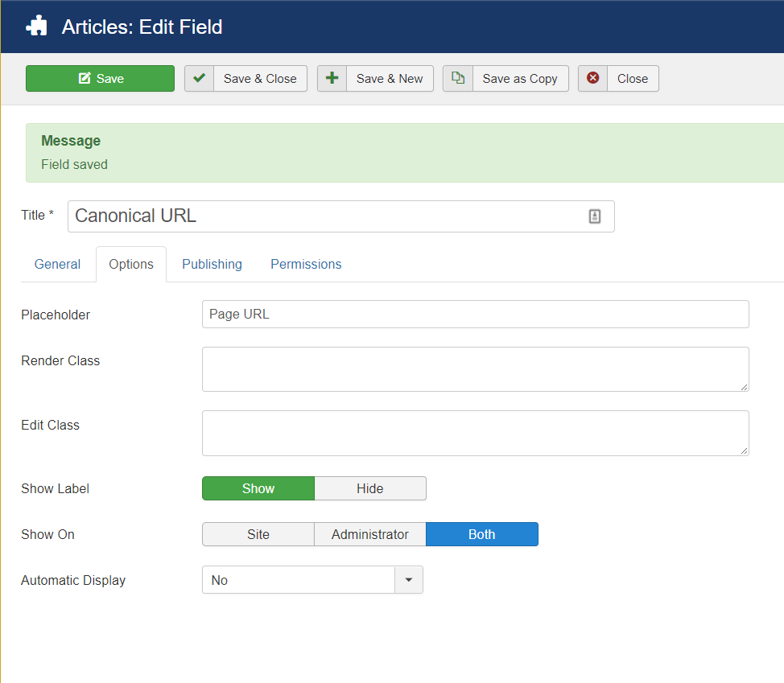Select Administrator for Show On

point(369,534)
